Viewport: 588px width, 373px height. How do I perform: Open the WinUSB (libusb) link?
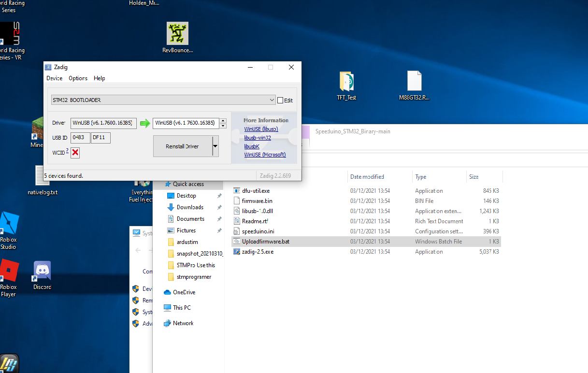pyautogui.click(x=261, y=129)
